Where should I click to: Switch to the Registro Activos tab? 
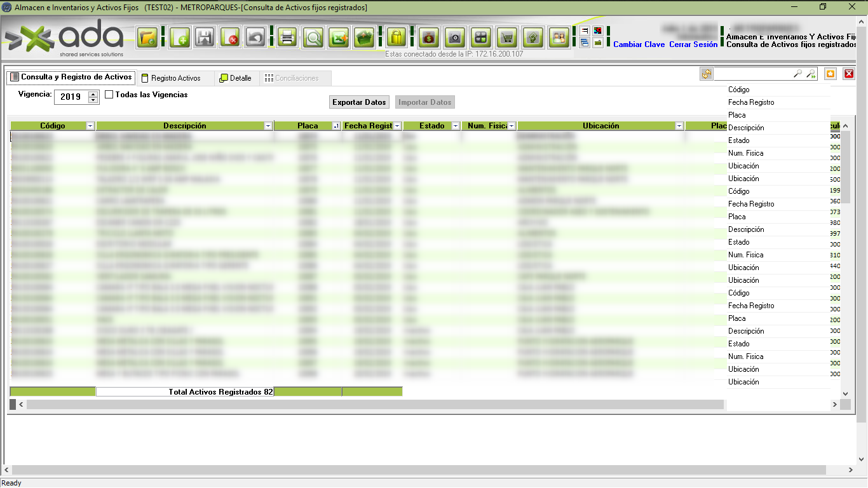pos(175,78)
